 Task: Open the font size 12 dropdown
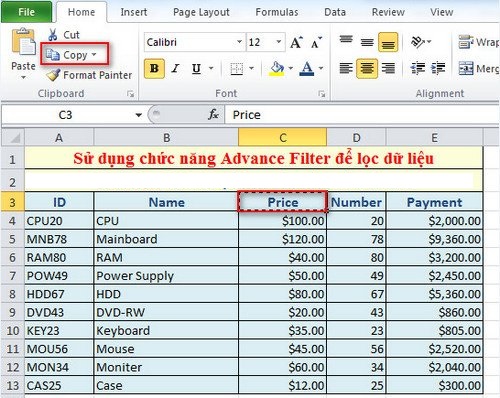278,42
